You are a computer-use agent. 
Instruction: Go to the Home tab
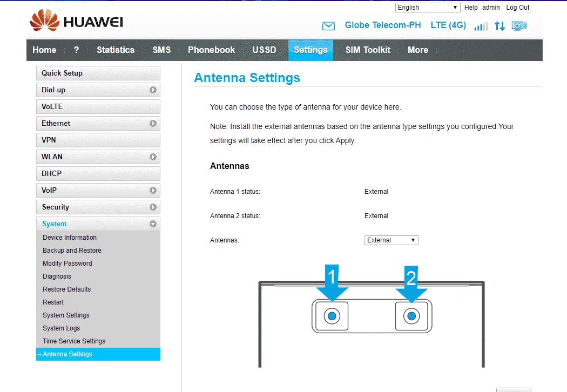44,50
